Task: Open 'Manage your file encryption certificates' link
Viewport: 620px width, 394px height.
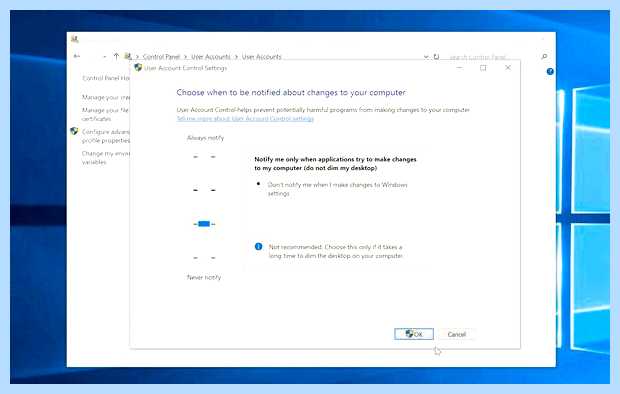Action: [x=105, y=114]
